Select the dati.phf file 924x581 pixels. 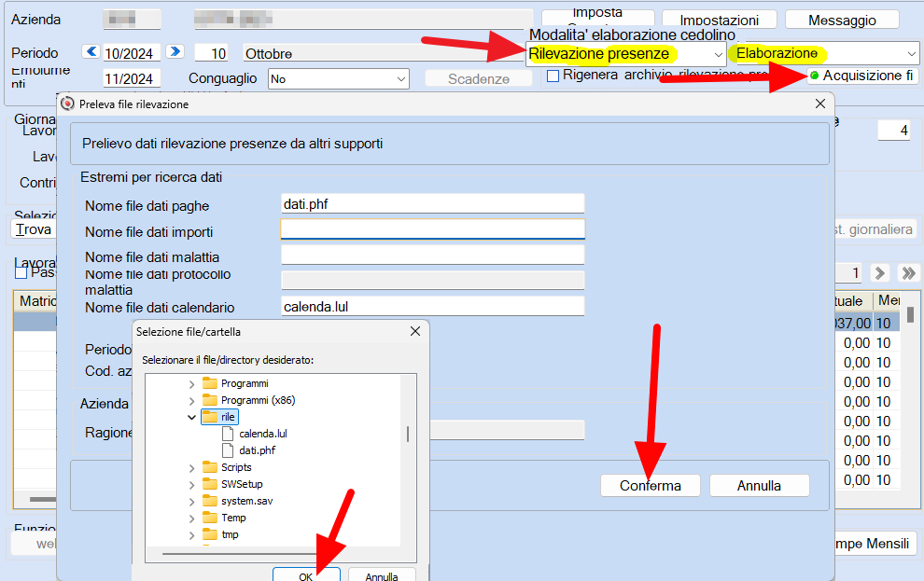click(257, 450)
